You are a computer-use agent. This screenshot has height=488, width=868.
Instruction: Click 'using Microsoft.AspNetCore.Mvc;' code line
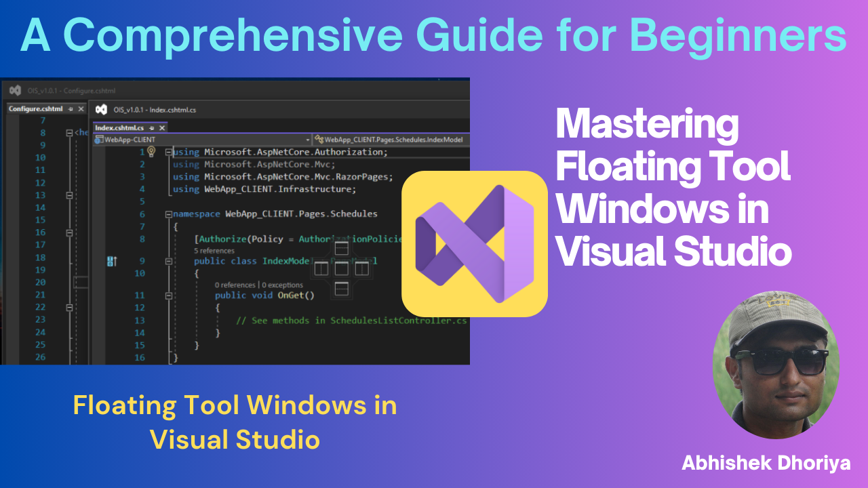tap(254, 164)
